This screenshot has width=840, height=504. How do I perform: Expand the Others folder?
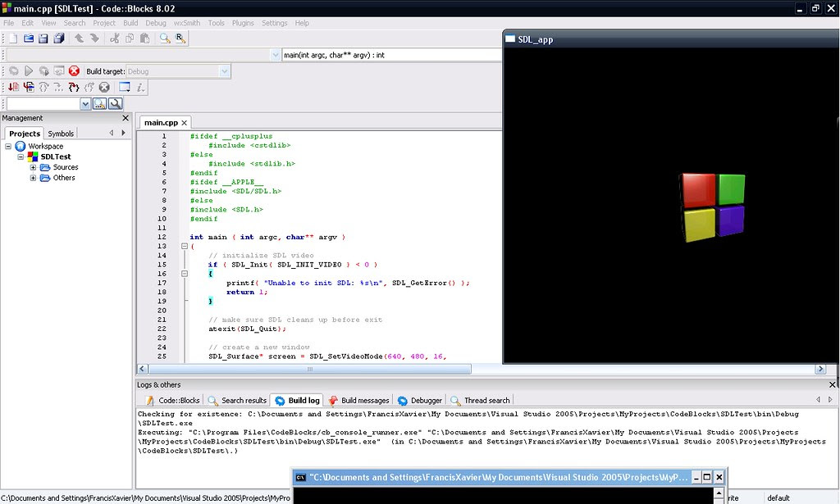pos(33,178)
